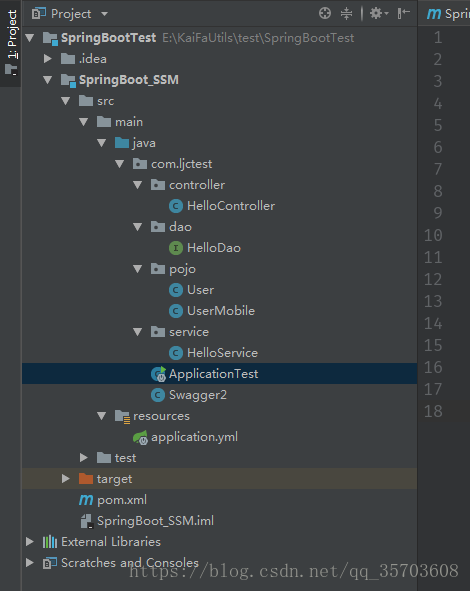Click the controller package folder icon
The image size is (470, 591).
(x=158, y=185)
